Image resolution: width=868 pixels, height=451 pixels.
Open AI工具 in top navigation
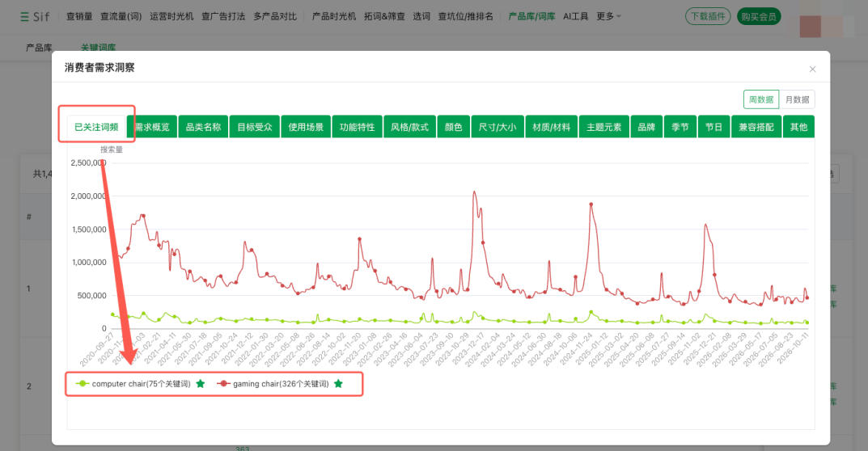click(576, 17)
